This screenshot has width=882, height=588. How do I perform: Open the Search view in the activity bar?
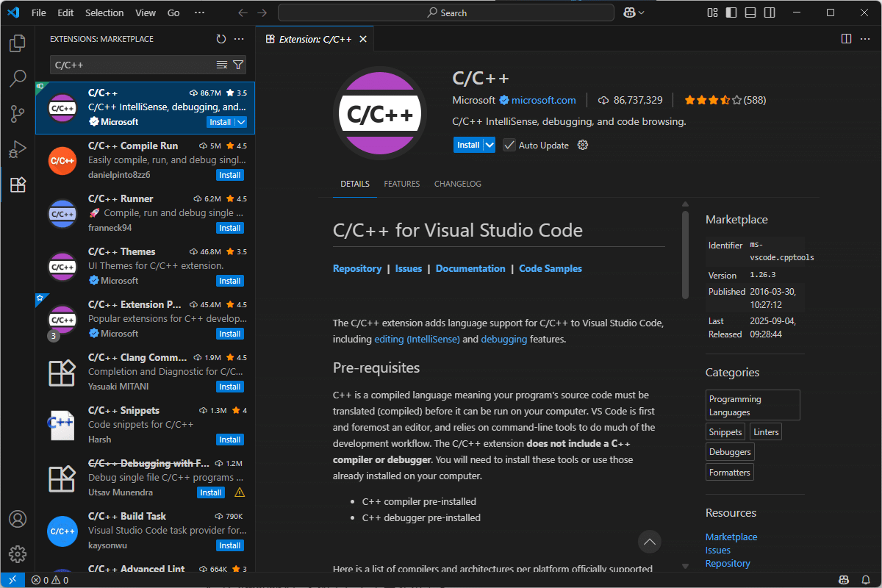point(18,79)
